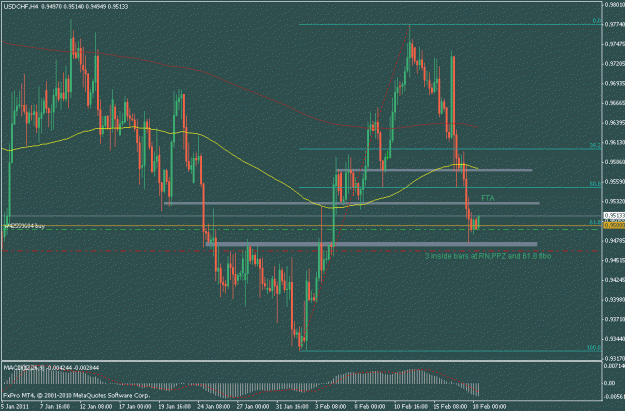Select the Fibonacci 50.0 level label

click(x=595, y=184)
